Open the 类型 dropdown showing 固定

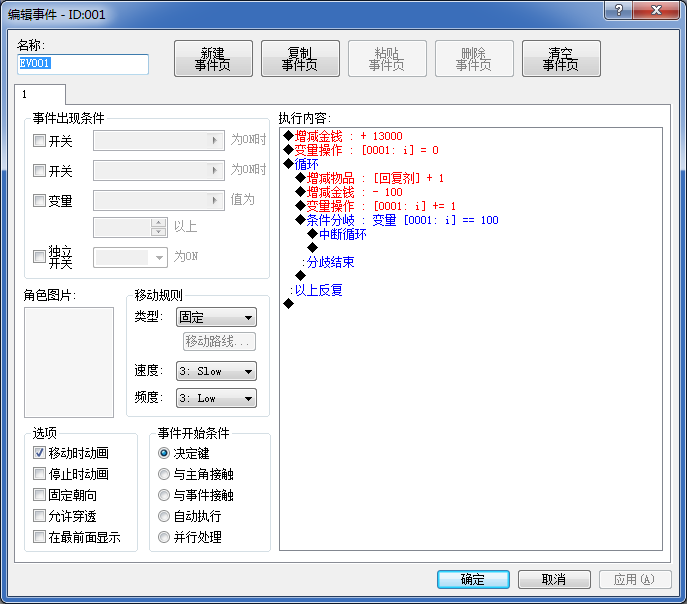(216, 317)
